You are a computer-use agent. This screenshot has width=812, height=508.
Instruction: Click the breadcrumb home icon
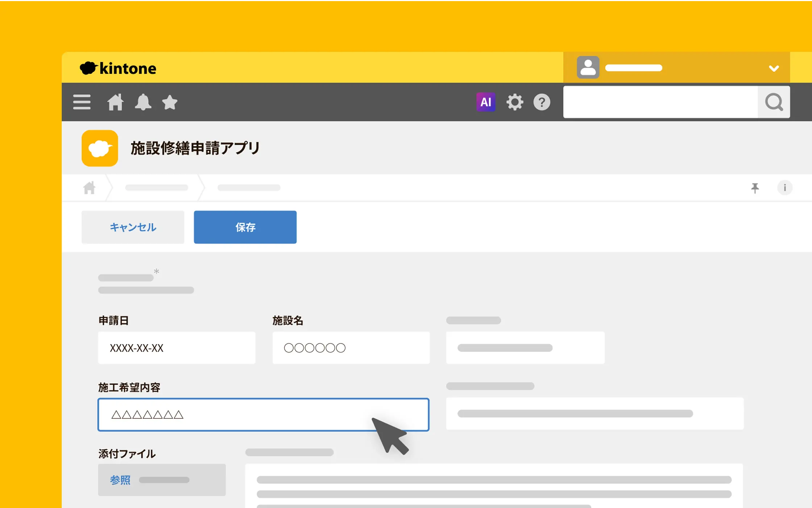tap(89, 188)
